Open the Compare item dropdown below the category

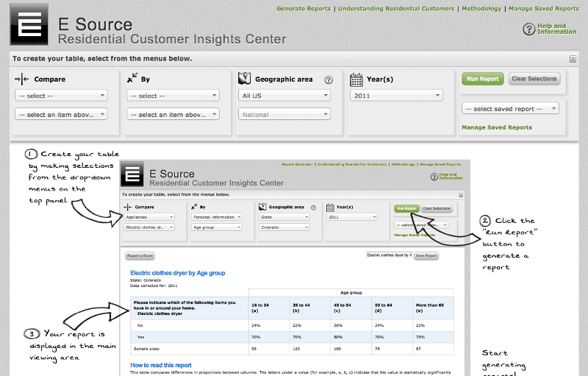pyautogui.click(x=61, y=114)
